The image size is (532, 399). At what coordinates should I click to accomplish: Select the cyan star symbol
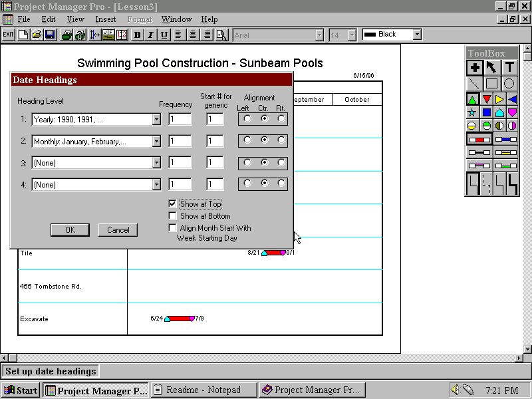click(473, 112)
